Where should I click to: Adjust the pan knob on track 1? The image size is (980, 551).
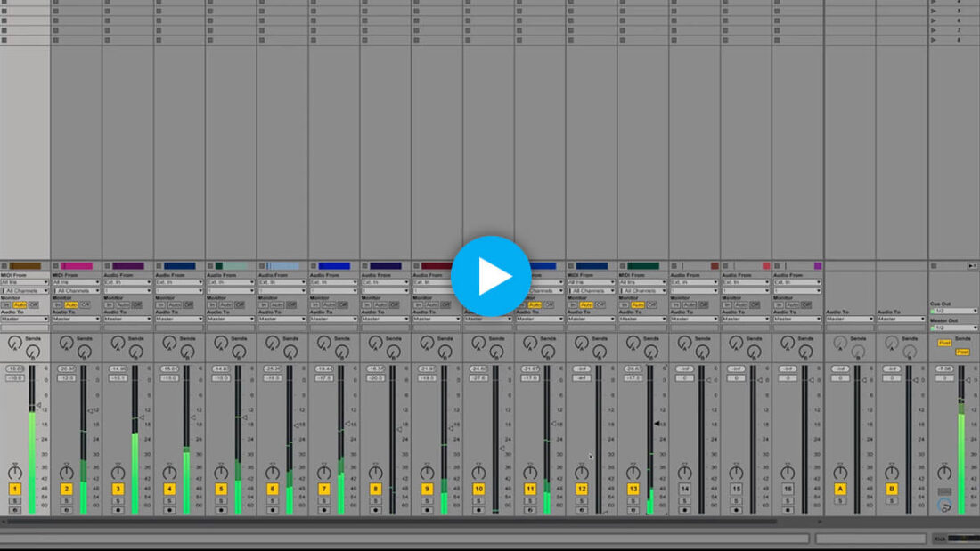click(14, 473)
